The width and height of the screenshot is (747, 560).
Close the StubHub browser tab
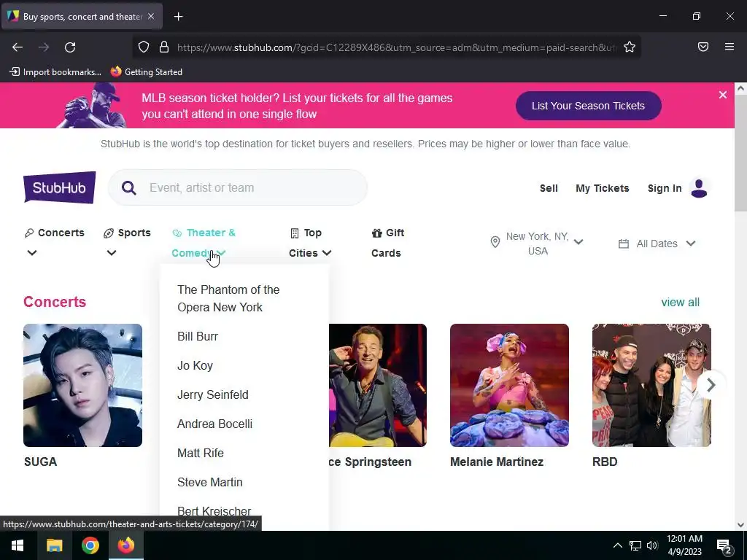point(151,16)
